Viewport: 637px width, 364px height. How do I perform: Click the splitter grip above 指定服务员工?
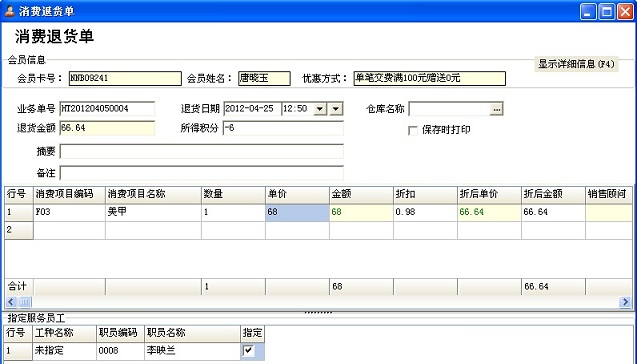(x=318, y=312)
